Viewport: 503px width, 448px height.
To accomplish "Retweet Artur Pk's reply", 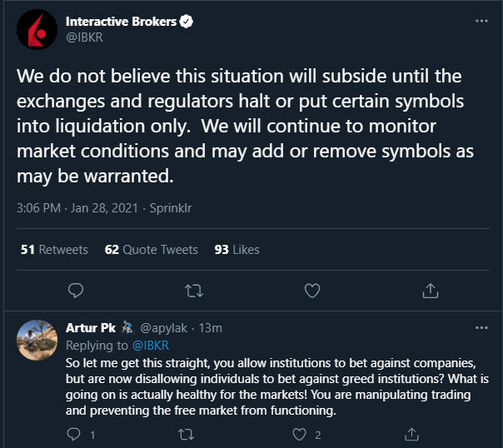I will (186, 434).
